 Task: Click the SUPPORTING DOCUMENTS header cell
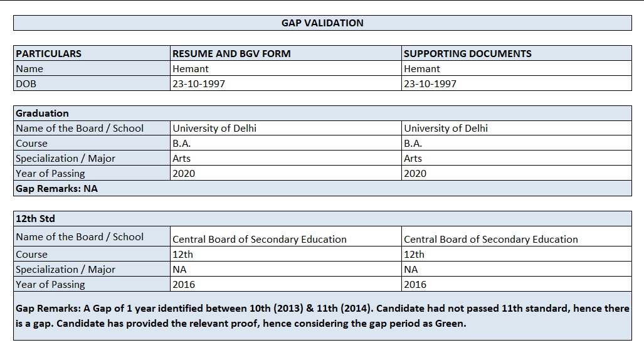tap(467, 54)
